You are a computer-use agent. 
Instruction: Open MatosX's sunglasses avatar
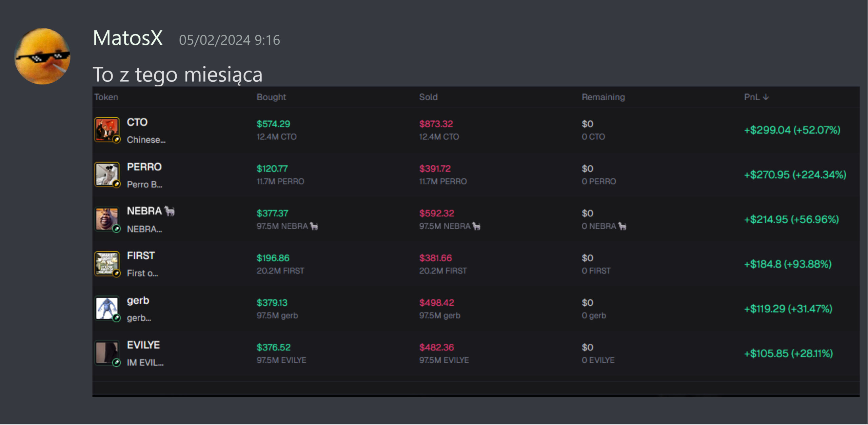pos(42,56)
